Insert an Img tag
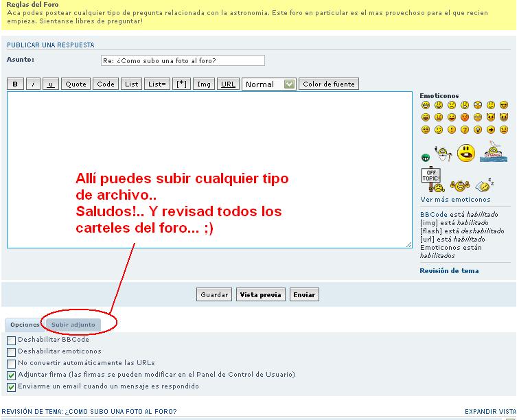Viewport: 519px width, 420px height. [204, 84]
